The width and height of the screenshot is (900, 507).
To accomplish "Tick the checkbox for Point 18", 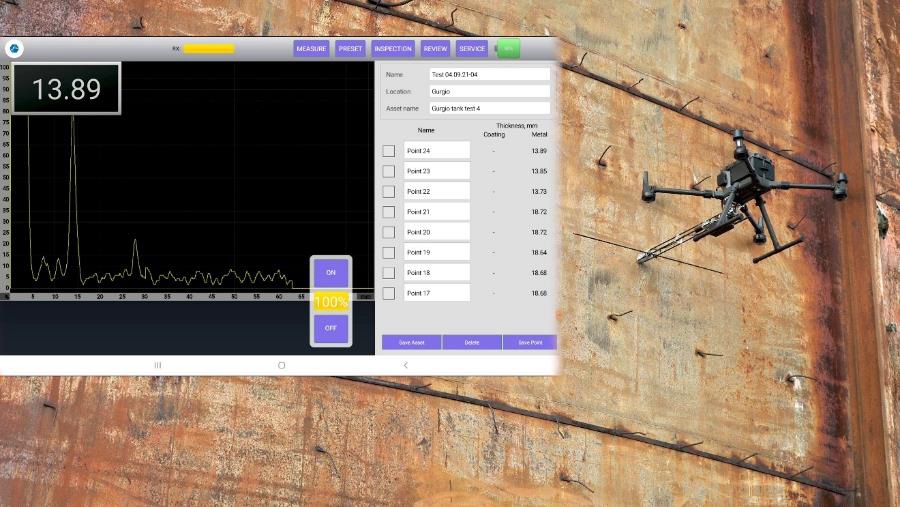I will pyautogui.click(x=389, y=273).
